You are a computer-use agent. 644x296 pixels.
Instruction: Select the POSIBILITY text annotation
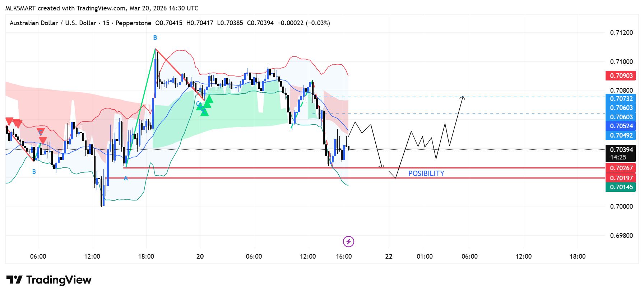pos(426,174)
